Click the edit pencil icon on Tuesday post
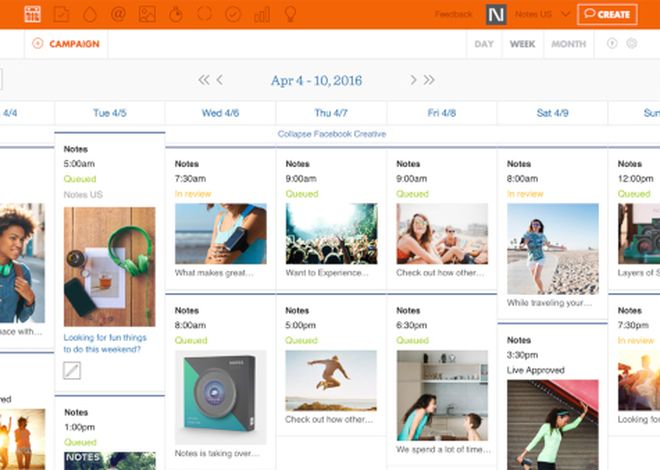 tap(72, 370)
